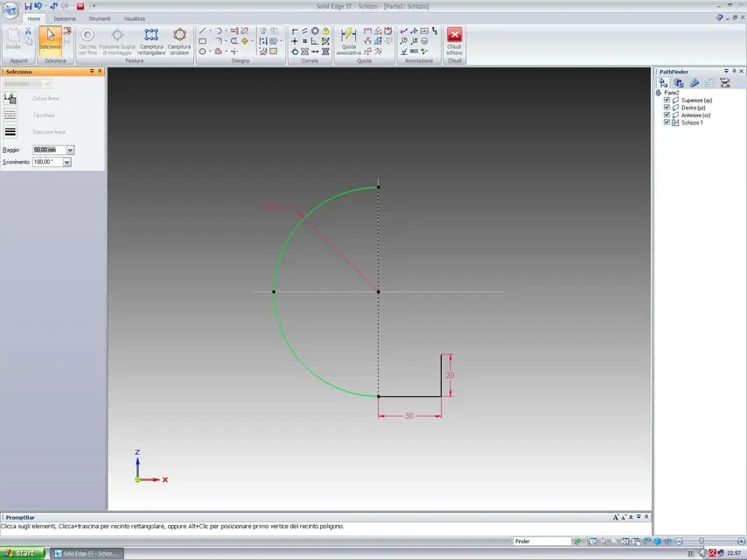747x560 pixels.
Task: Expand the Scorrimento angle dropdown
Action: point(66,162)
